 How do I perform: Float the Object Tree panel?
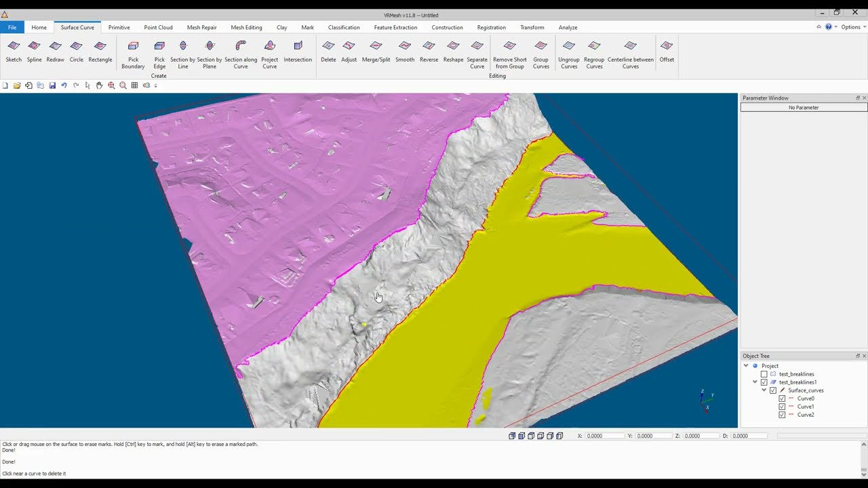857,356
